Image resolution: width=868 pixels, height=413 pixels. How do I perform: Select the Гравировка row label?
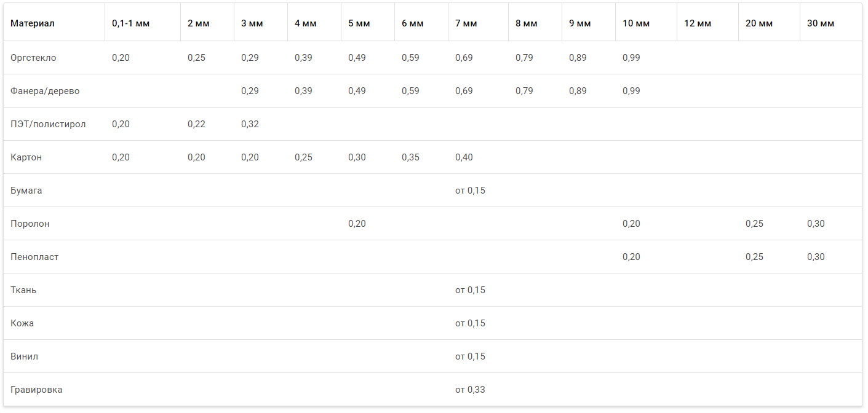pyautogui.click(x=36, y=390)
